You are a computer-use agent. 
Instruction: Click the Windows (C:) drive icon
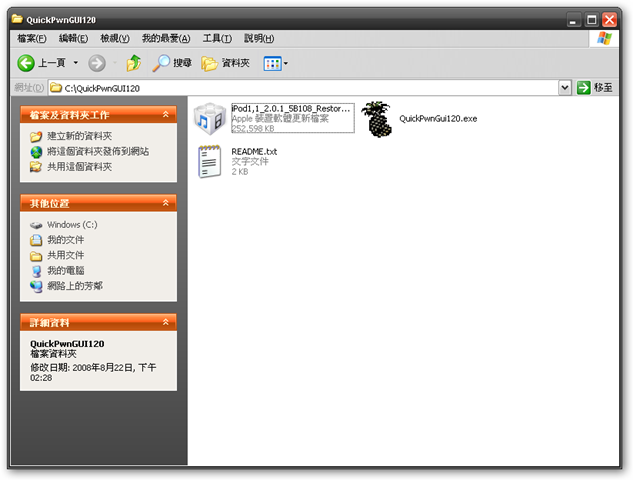pos(36,225)
